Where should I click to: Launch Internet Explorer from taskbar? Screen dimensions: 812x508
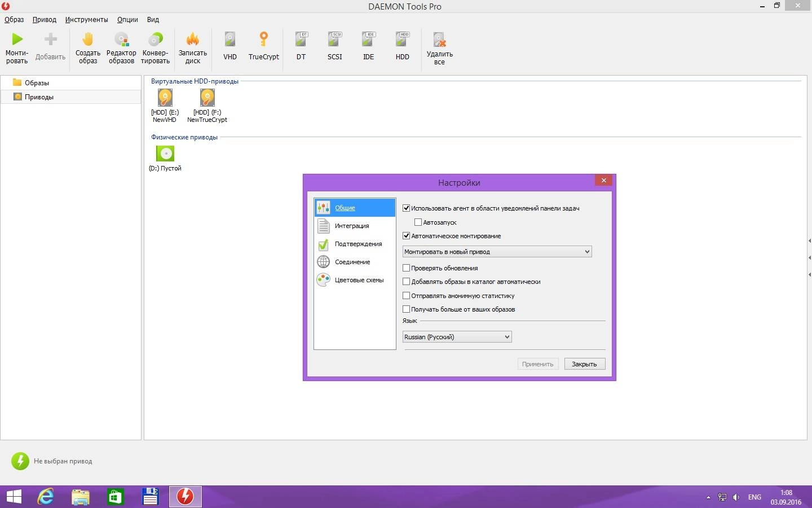(46, 497)
